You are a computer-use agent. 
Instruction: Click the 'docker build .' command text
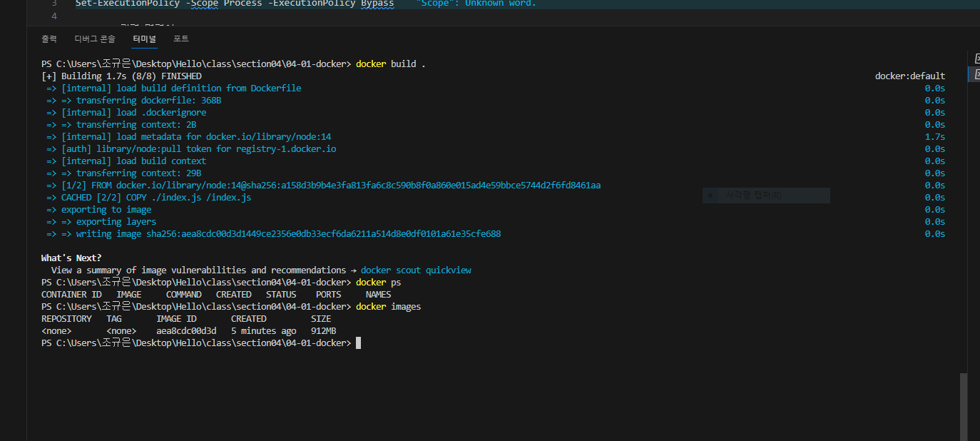391,64
